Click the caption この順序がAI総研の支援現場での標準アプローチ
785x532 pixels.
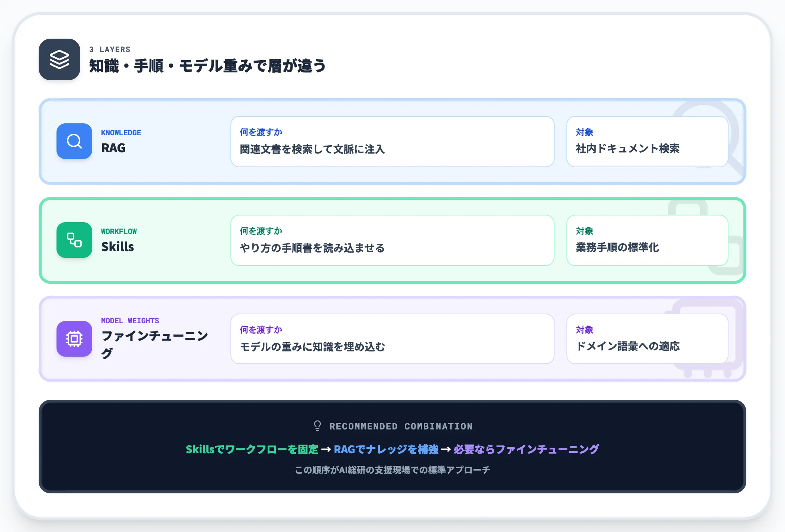[392, 470]
